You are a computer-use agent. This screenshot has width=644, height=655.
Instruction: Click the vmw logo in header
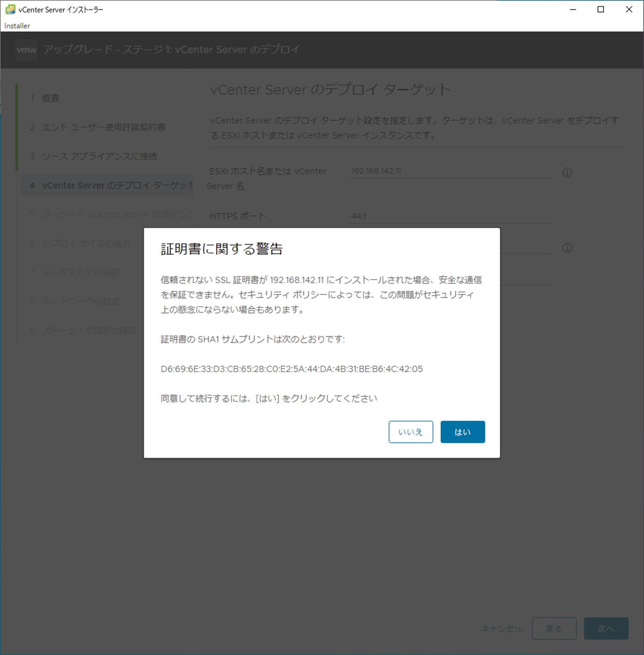[x=27, y=50]
